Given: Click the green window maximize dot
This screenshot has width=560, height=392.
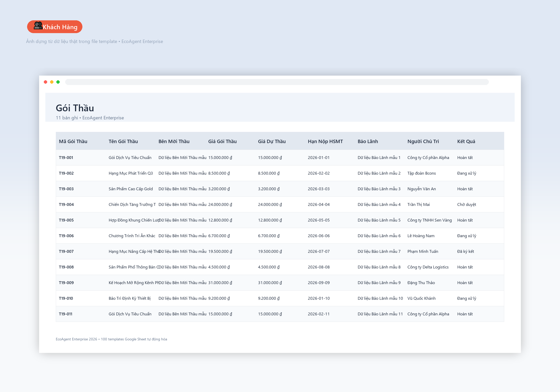Looking at the screenshot, I should 58,82.
